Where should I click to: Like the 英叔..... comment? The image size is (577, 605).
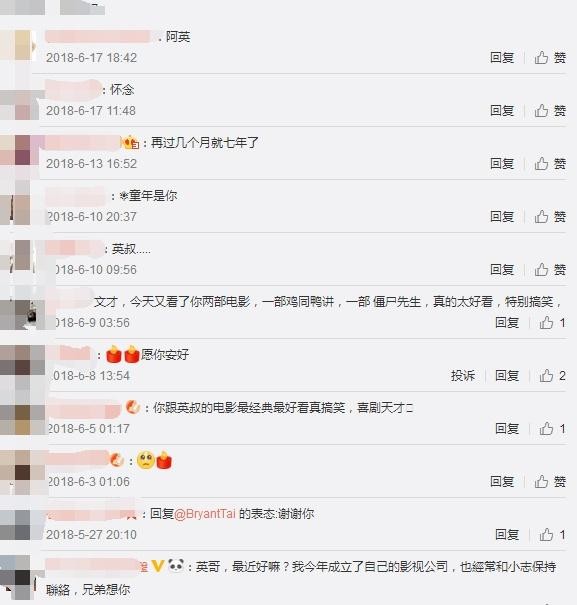(550, 269)
